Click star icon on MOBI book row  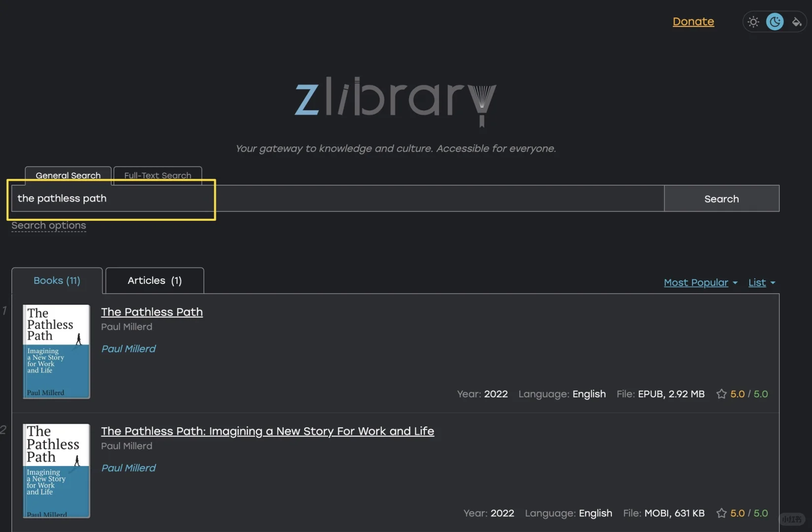pos(721,513)
